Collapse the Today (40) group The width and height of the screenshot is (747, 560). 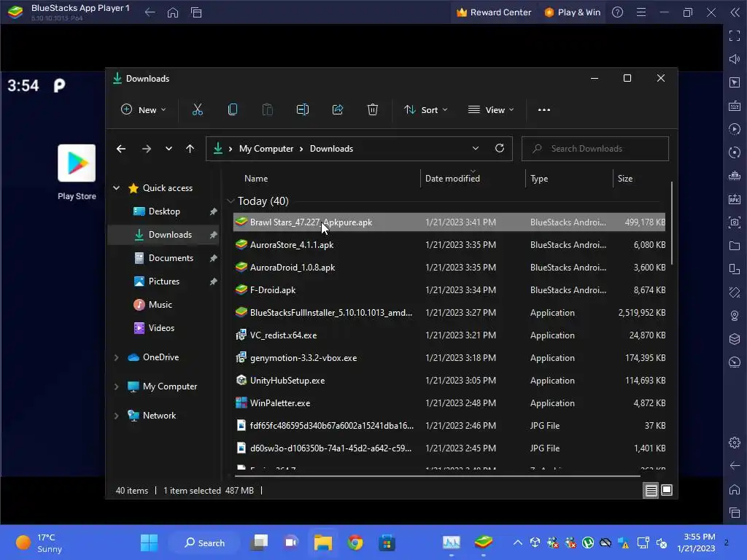click(x=231, y=201)
